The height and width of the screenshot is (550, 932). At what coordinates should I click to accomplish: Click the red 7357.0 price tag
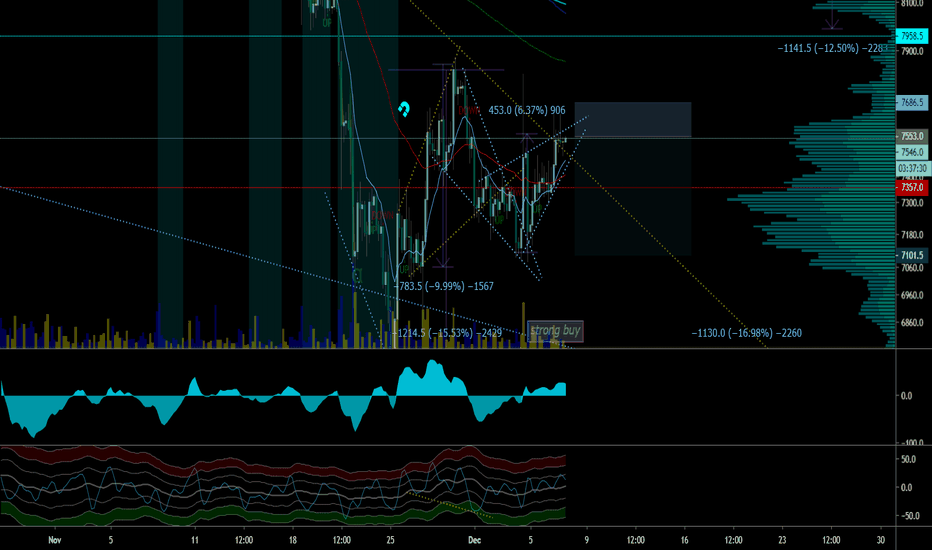[912, 187]
